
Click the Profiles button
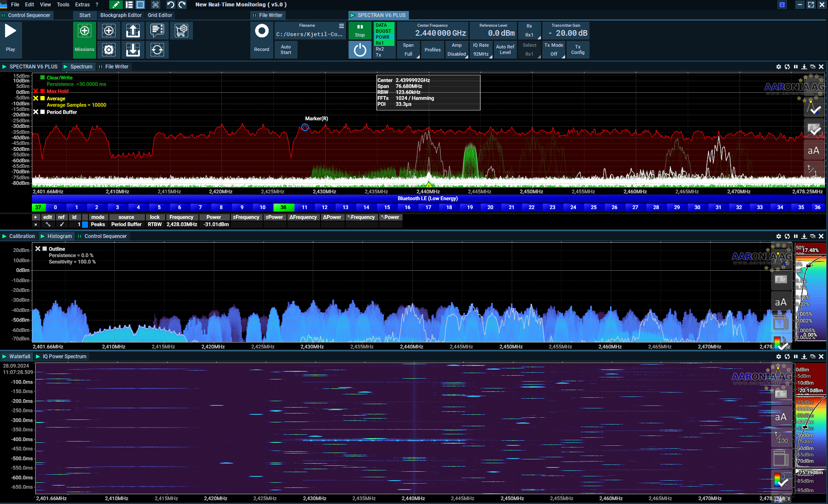pos(432,50)
